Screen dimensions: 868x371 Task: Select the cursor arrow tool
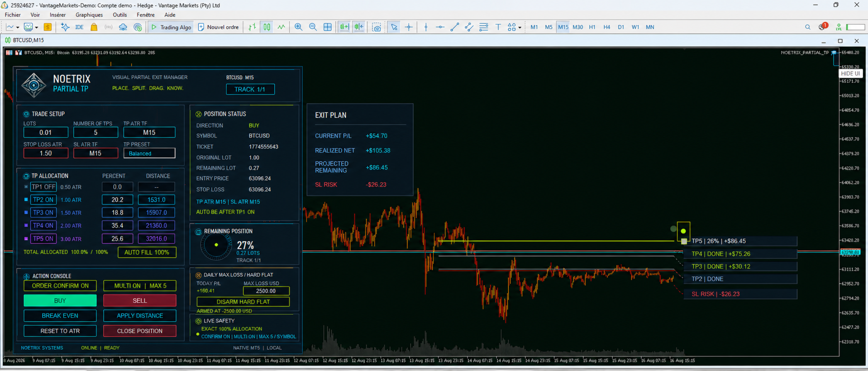tap(394, 27)
